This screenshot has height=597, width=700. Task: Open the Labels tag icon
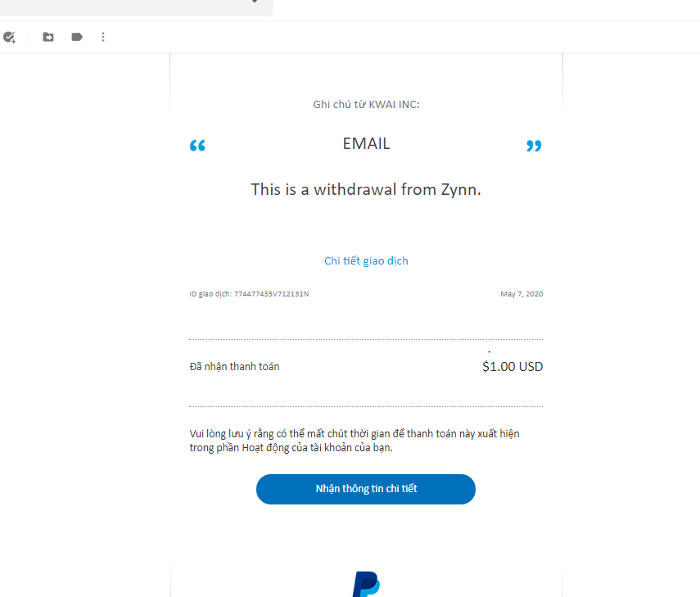point(77,37)
